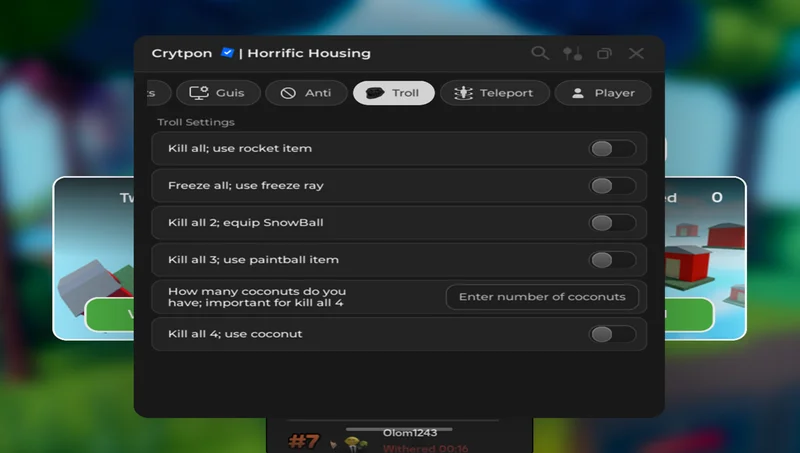Click the How many coconuts label

pos(257,297)
